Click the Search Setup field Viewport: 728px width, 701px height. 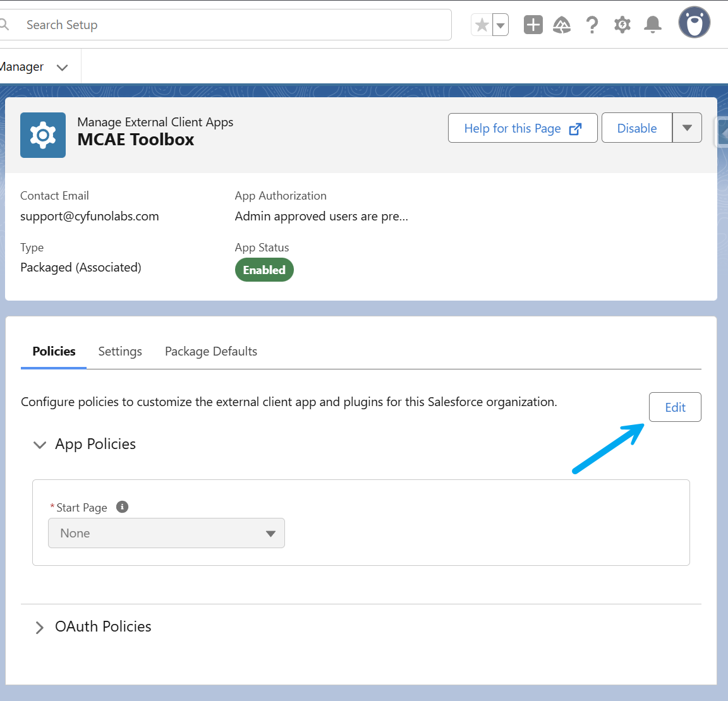coord(226,25)
